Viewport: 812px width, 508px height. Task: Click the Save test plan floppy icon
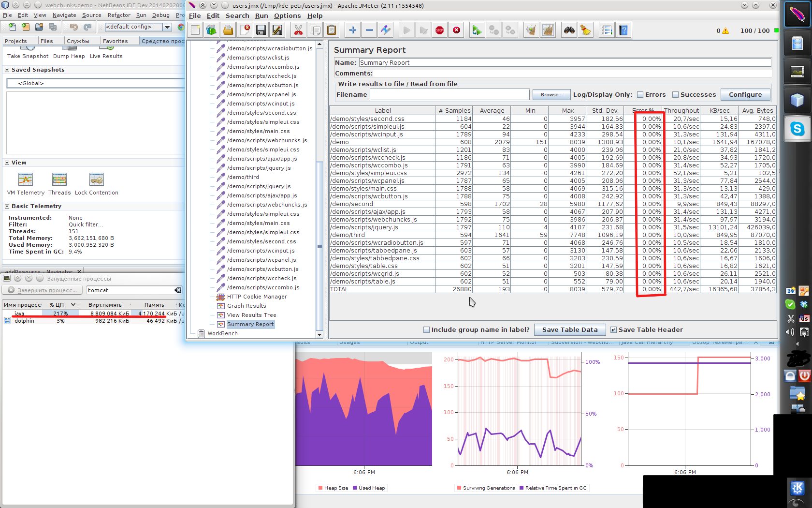coord(261,30)
